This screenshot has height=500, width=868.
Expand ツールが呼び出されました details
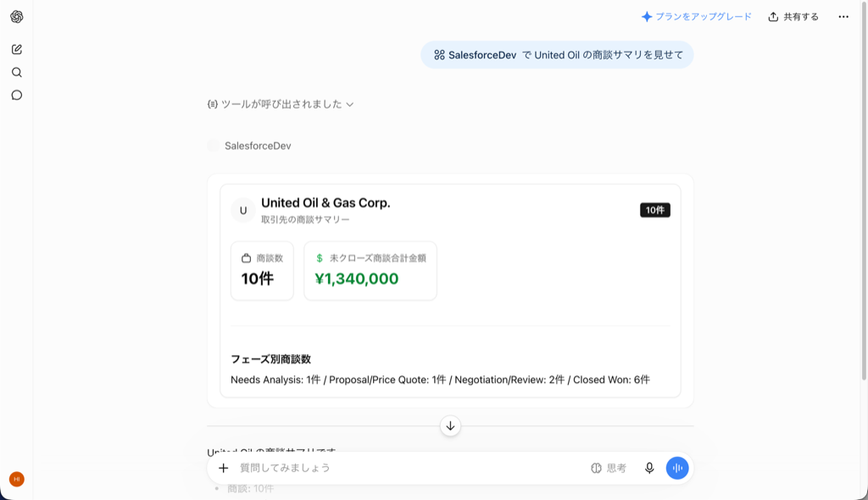(281, 104)
